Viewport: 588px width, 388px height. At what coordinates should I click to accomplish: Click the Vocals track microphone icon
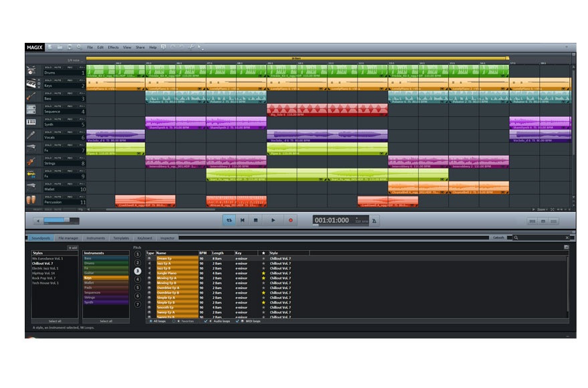(x=31, y=135)
